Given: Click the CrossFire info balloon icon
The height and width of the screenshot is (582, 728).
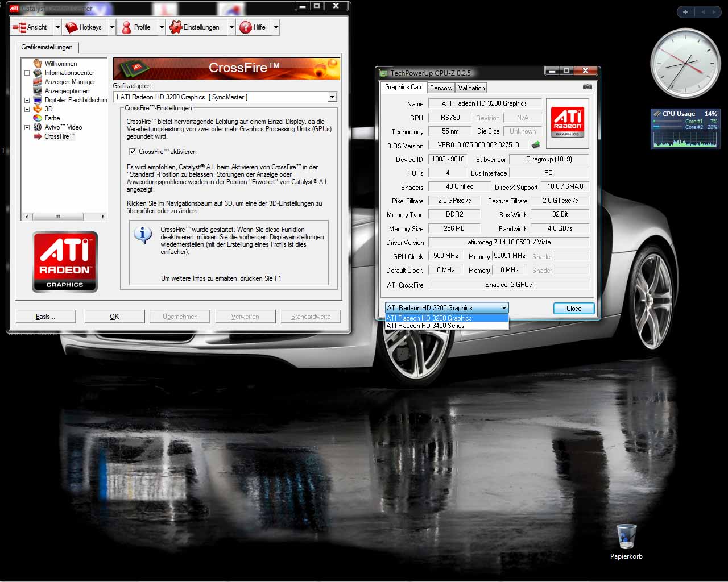Looking at the screenshot, I should click(143, 234).
